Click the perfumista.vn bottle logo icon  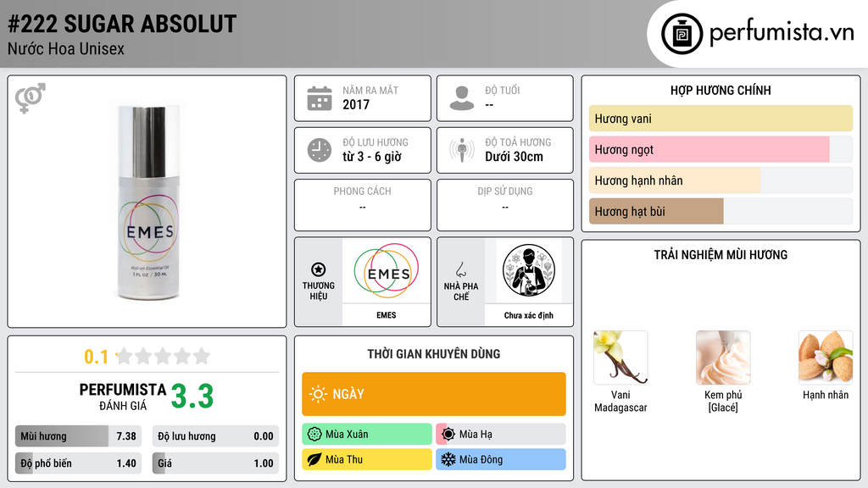click(x=682, y=34)
